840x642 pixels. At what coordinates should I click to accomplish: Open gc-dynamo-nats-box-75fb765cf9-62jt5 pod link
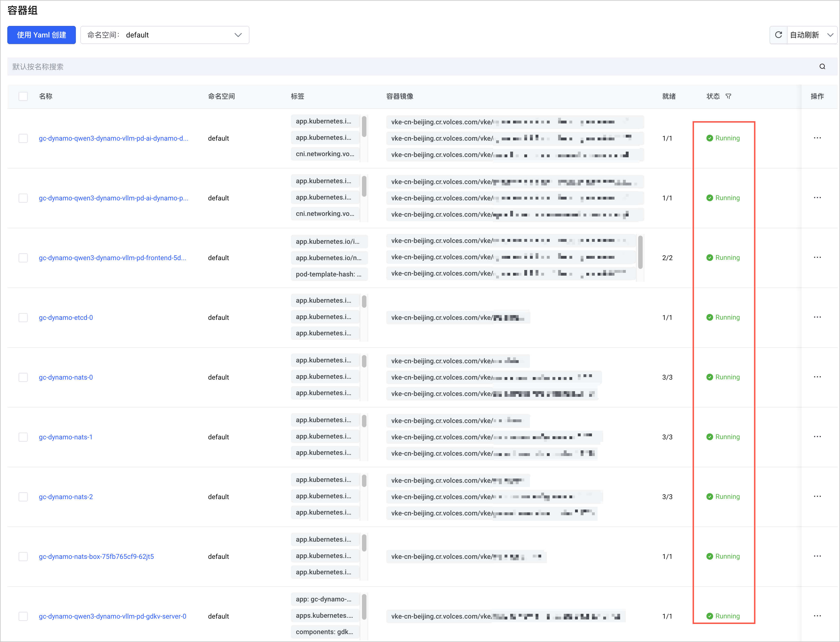pos(96,556)
